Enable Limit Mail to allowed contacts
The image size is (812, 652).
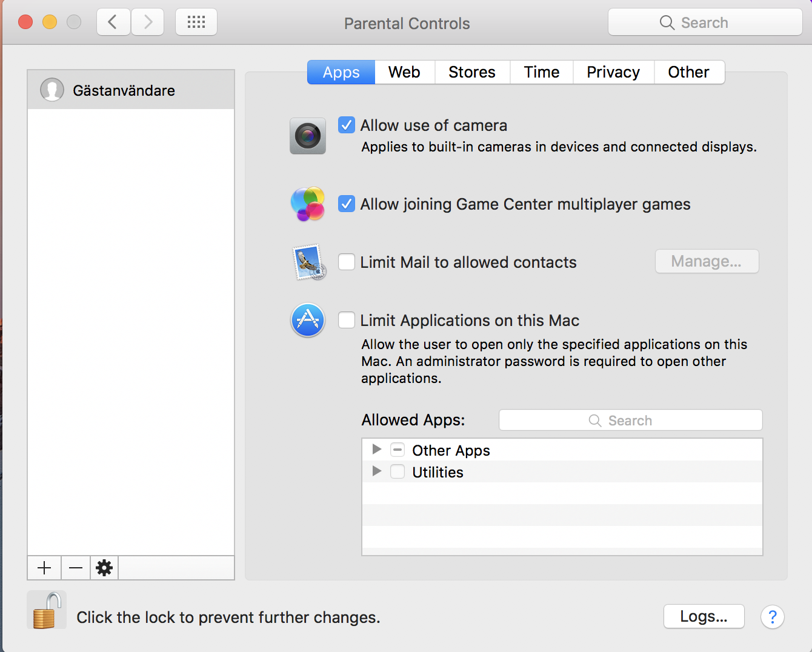pyautogui.click(x=347, y=262)
